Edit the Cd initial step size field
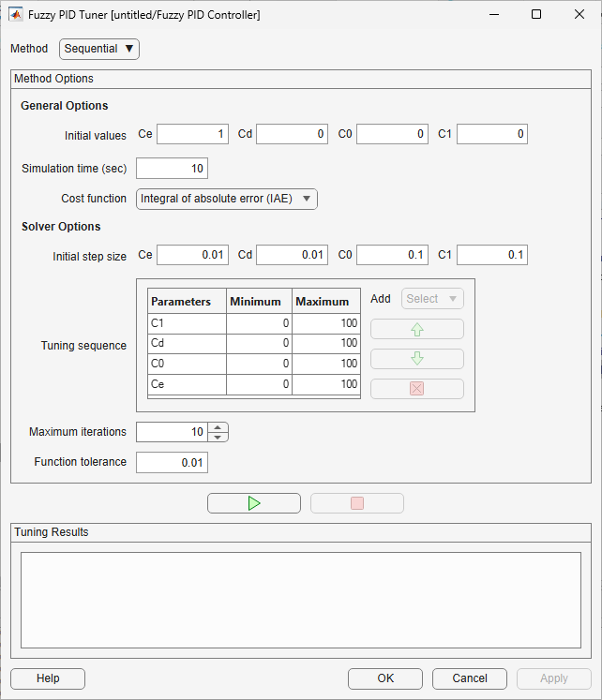This screenshot has width=602, height=700. pos(292,255)
